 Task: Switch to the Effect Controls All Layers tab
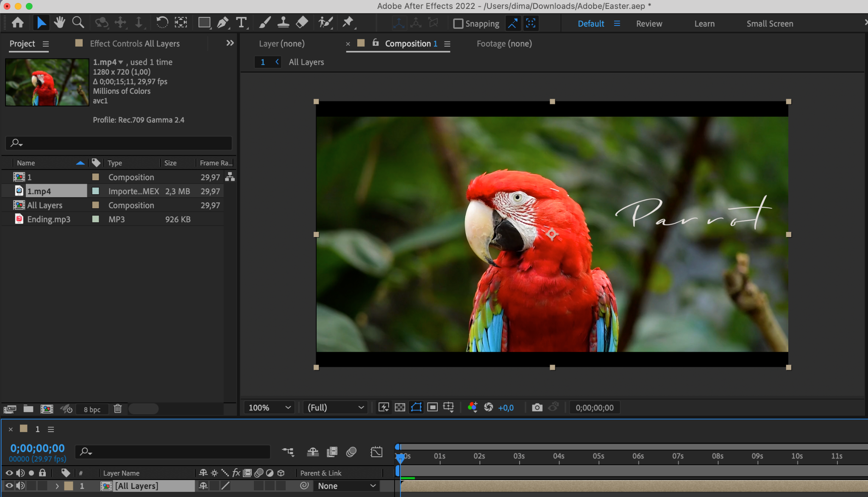pyautogui.click(x=134, y=44)
